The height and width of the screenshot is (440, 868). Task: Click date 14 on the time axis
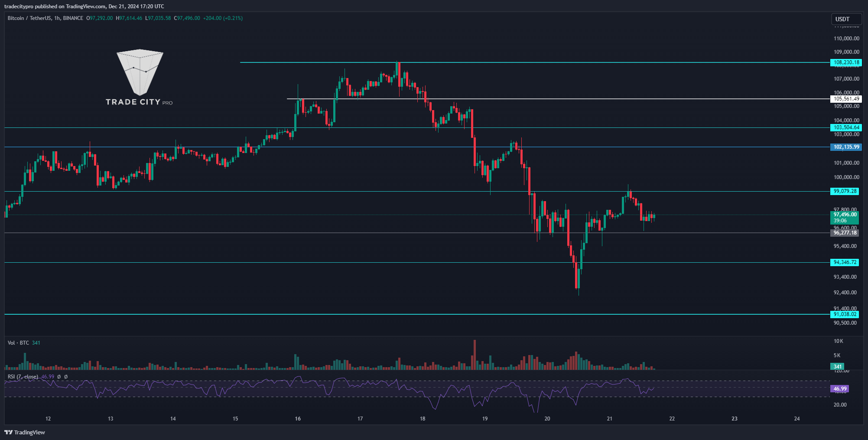pyautogui.click(x=173, y=419)
